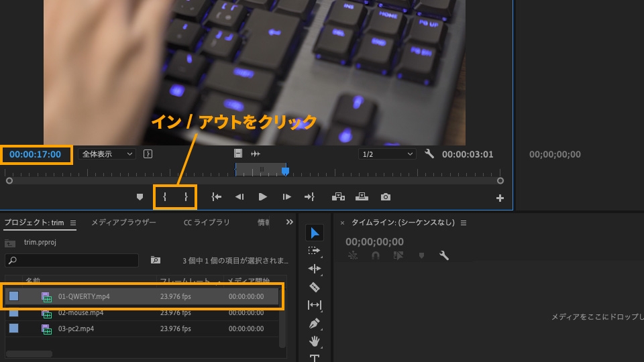Switch to CC ライブラリ tab
This screenshot has height=362, width=644.
pos(207,223)
